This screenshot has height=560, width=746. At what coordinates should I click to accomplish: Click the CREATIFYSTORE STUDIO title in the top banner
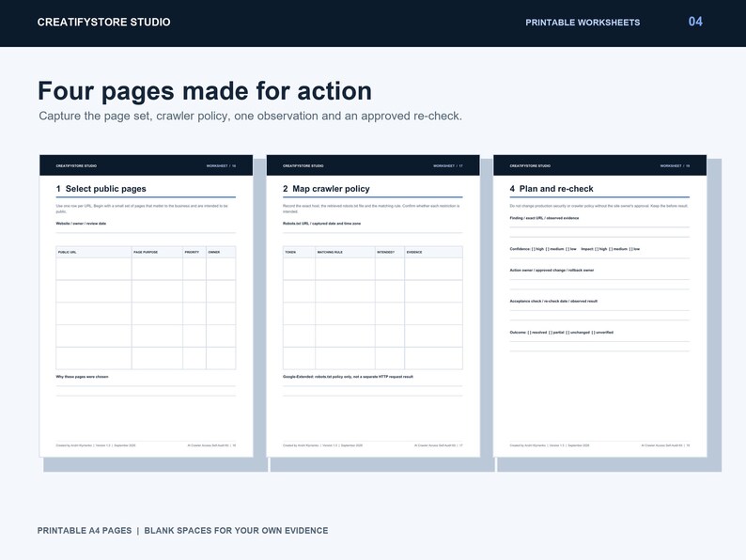(x=103, y=22)
